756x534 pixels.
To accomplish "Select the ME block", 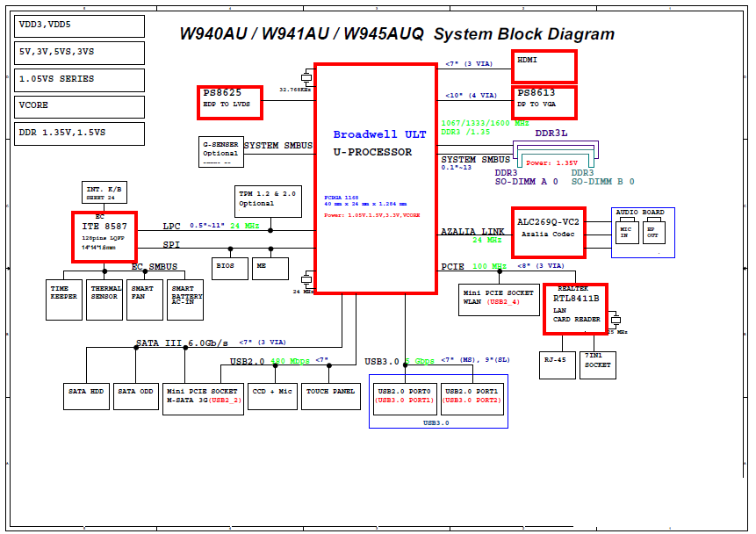I will click(270, 269).
